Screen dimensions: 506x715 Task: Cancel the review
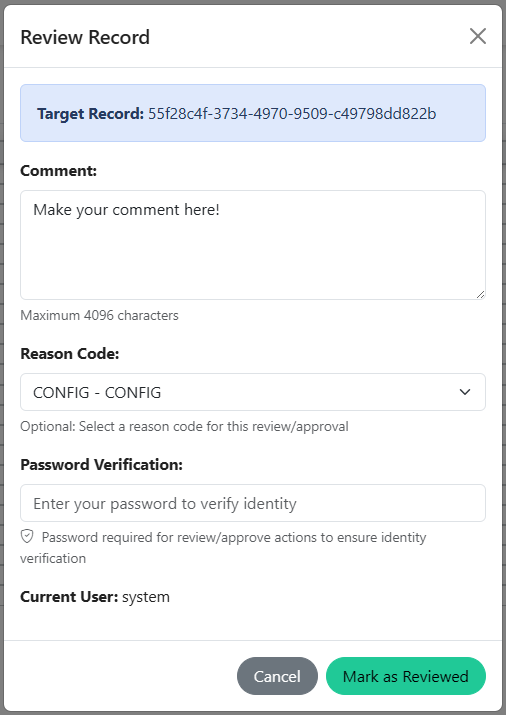[277, 676]
